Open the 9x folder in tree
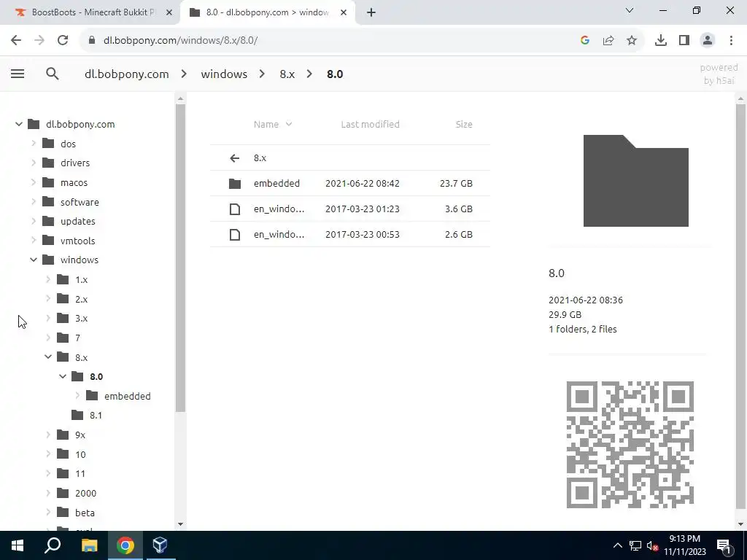747x560 pixels. pyautogui.click(x=80, y=435)
